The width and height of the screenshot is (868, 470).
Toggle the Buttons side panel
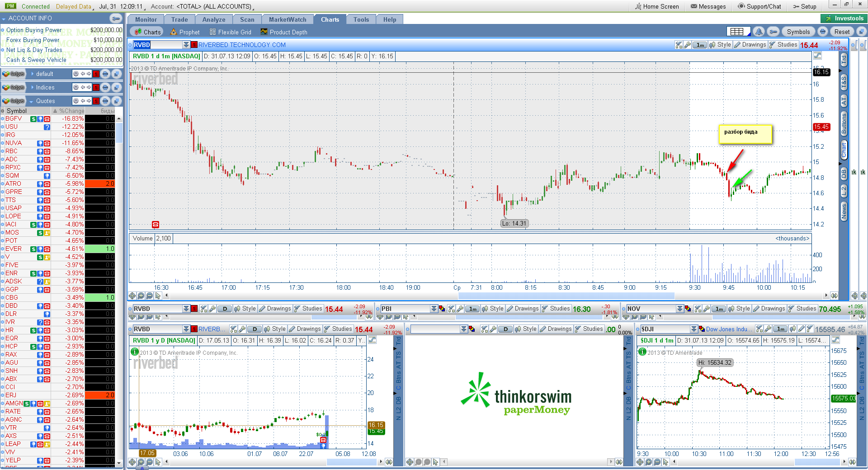(844, 123)
